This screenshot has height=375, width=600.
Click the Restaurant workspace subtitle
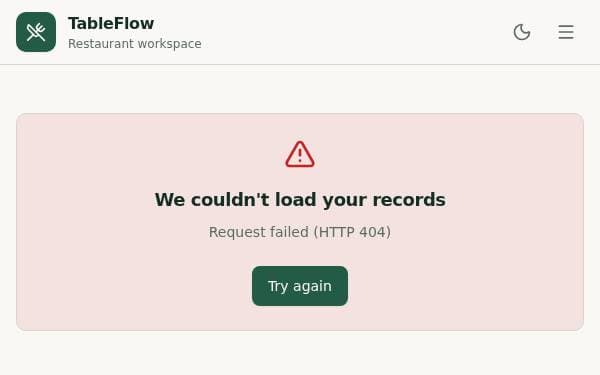135,44
